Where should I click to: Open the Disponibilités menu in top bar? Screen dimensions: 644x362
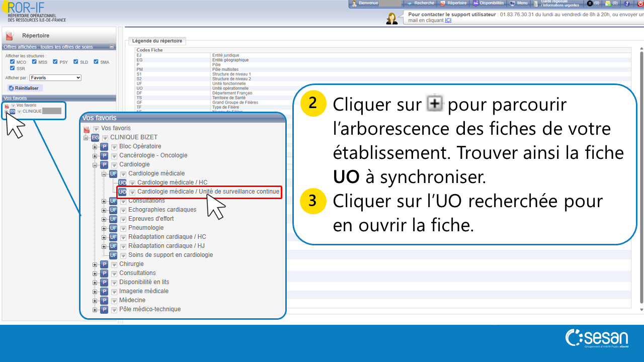488,4
